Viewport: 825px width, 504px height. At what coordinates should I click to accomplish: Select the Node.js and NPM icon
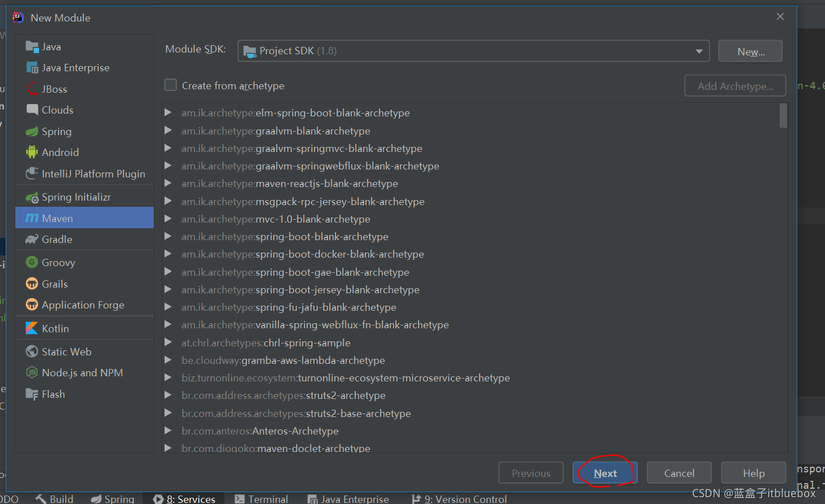click(x=32, y=373)
